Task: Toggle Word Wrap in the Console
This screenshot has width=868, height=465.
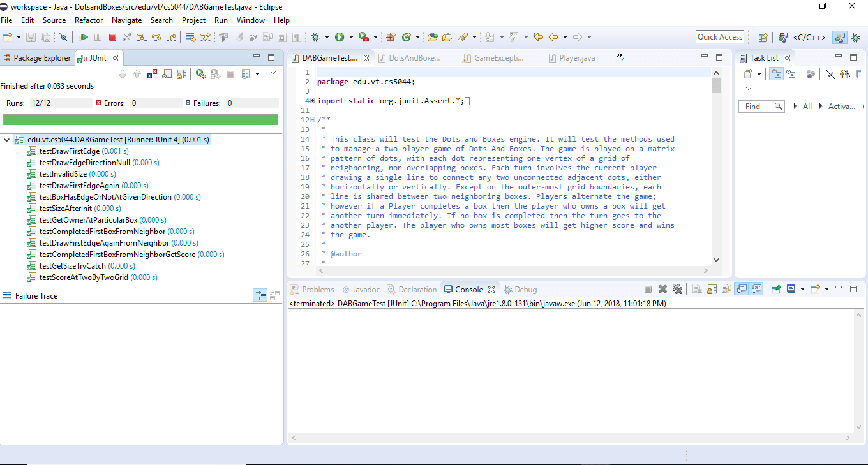Action: click(x=726, y=289)
